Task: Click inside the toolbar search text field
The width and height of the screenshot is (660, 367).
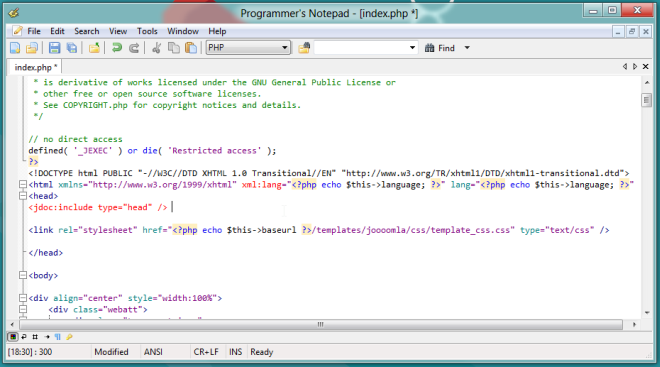Action: tap(361, 48)
